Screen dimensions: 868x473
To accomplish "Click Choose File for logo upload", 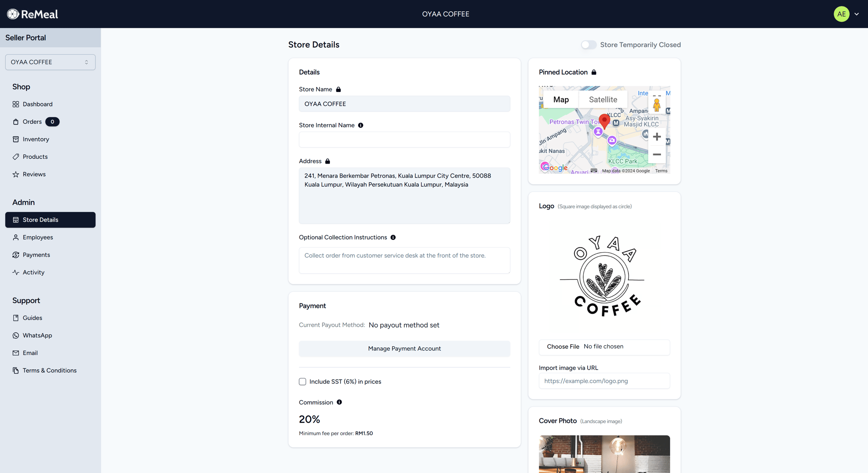I will click(x=563, y=347).
